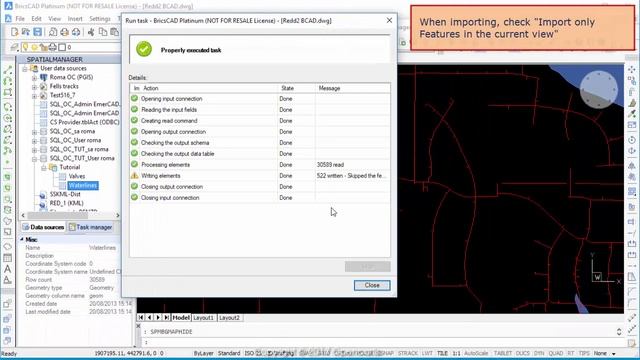Select the Waterlines tree item
The image size is (640, 360).
click(x=83, y=185)
